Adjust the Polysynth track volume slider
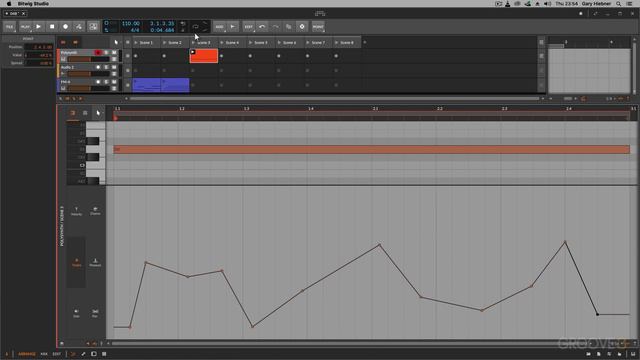This screenshot has width=640, height=360. 88,59
